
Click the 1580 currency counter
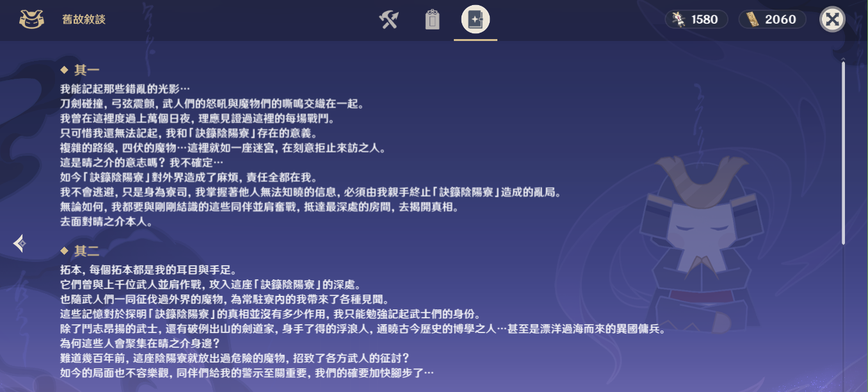pyautogui.click(x=696, y=19)
